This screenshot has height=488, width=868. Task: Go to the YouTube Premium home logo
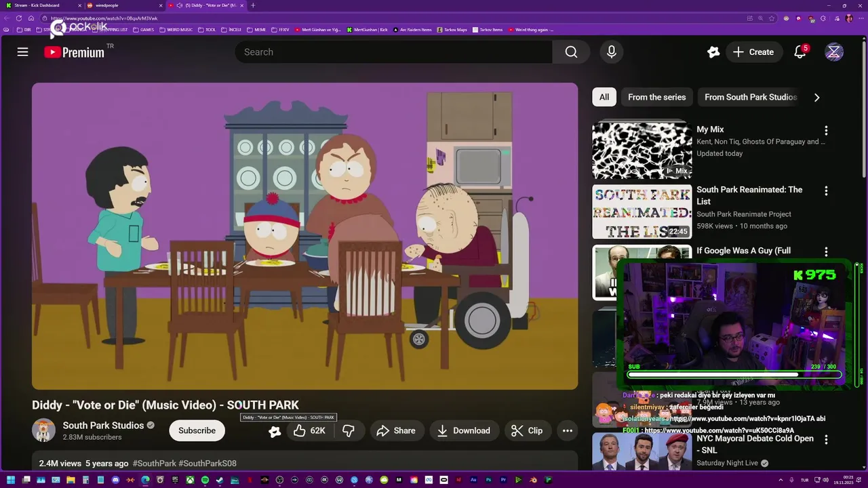tap(74, 52)
